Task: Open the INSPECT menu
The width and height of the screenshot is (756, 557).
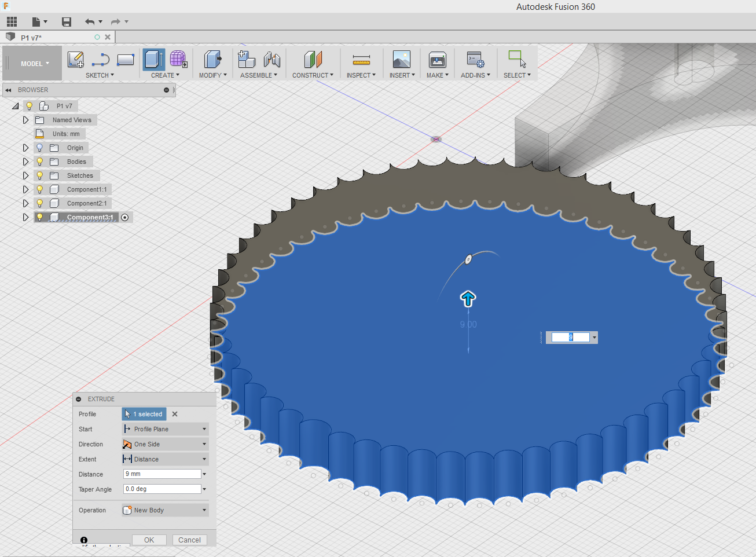Action: (361, 75)
